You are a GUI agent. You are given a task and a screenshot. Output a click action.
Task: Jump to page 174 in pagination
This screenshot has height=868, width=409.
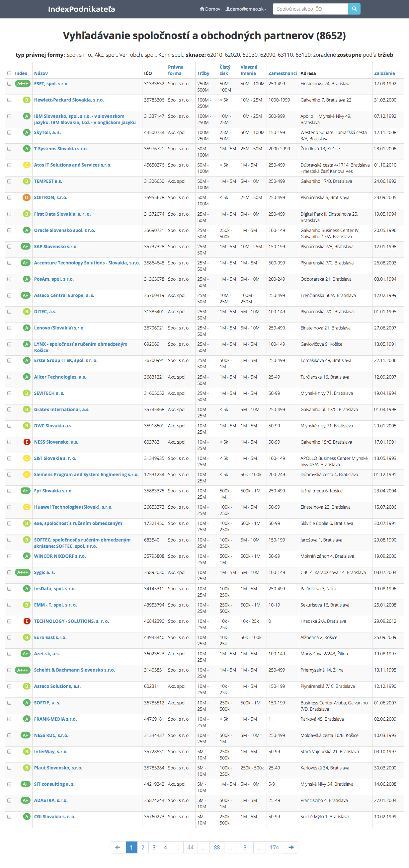point(274,847)
